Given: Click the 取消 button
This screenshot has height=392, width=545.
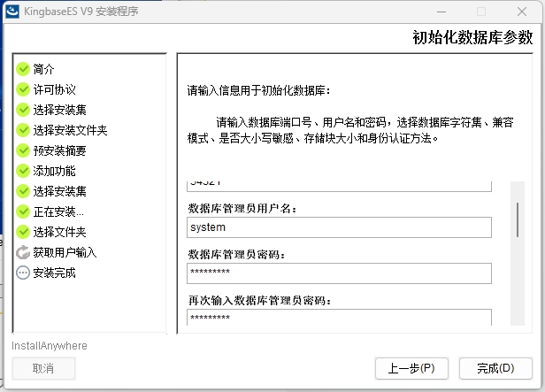Looking at the screenshot, I should (x=43, y=368).
